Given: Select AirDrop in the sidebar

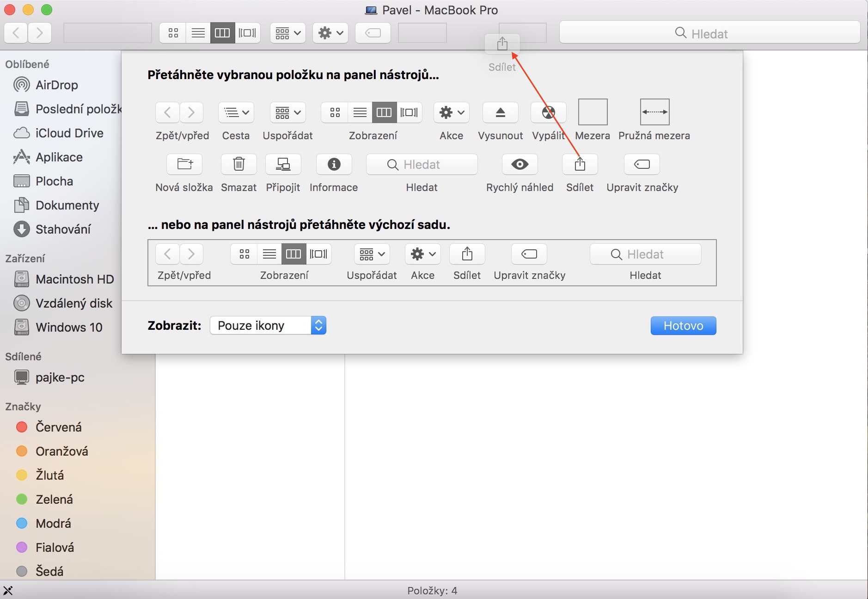Looking at the screenshot, I should [x=56, y=85].
